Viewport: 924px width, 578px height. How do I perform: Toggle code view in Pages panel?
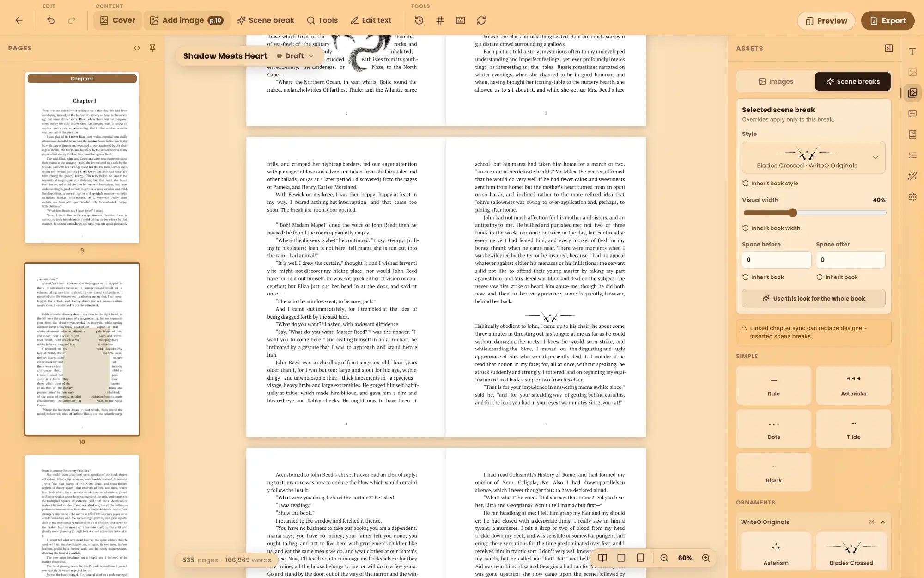click(137, 48)
